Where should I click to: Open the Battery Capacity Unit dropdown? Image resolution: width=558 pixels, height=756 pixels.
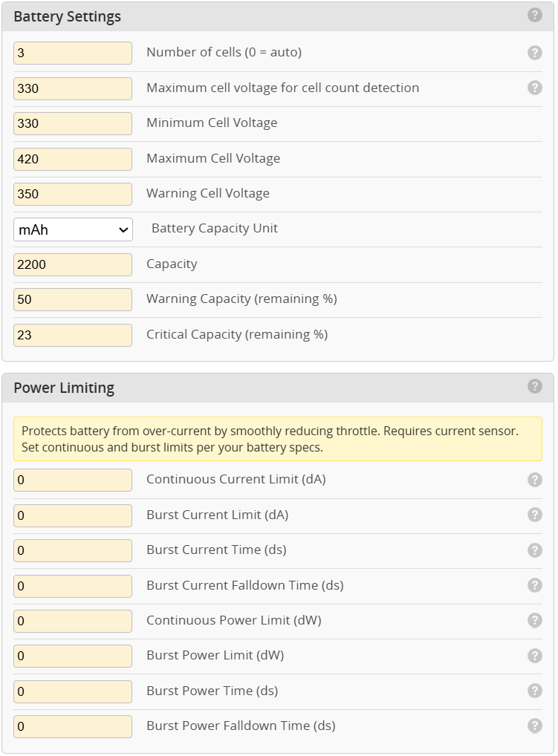pyautogui.click(x=73, y=229)
